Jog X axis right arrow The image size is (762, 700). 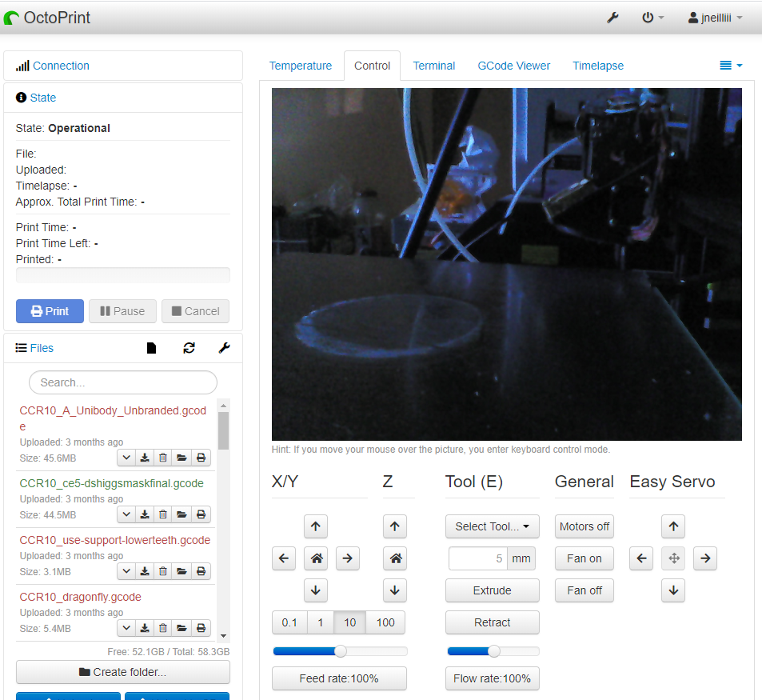pos(348,558)
